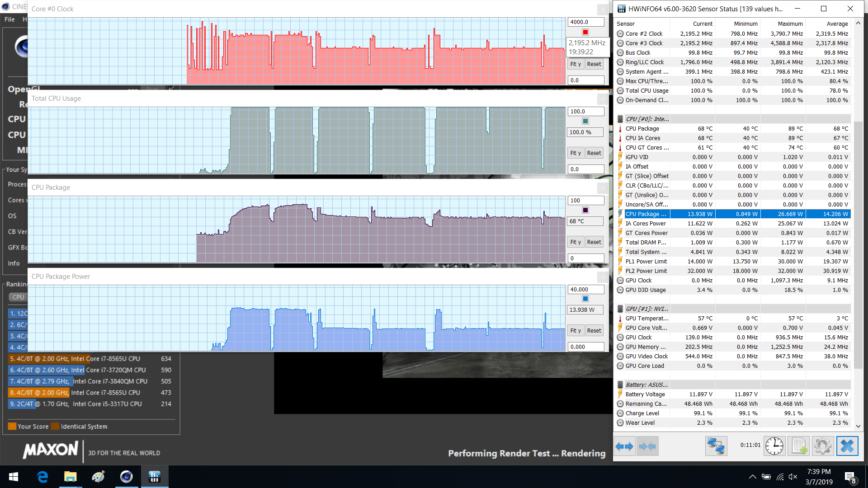Open the volume control in system tray
The width and height of the screenshot is (868, 488).
(x=793, y=477)
